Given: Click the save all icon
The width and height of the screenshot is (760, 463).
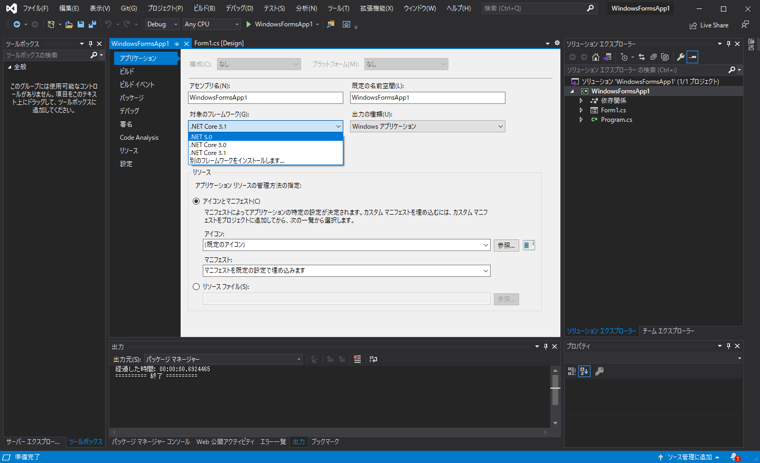Looking at the screenshot, I should click(x=92, y=24).
